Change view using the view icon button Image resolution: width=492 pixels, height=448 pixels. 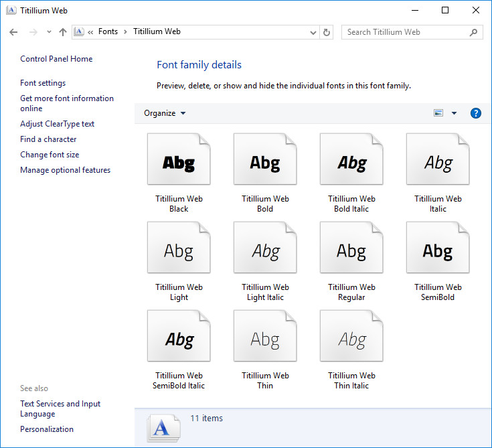[x=438, y=113]
